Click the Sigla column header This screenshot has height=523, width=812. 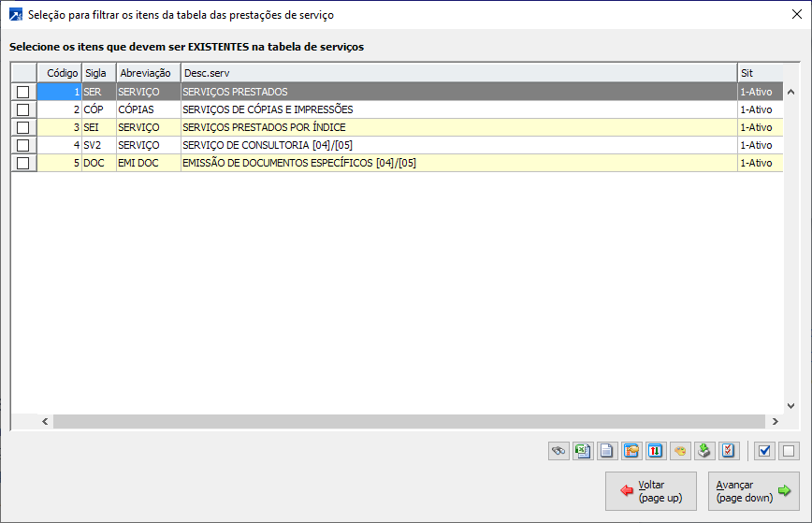pyautogui.click(x=99, y=73)
